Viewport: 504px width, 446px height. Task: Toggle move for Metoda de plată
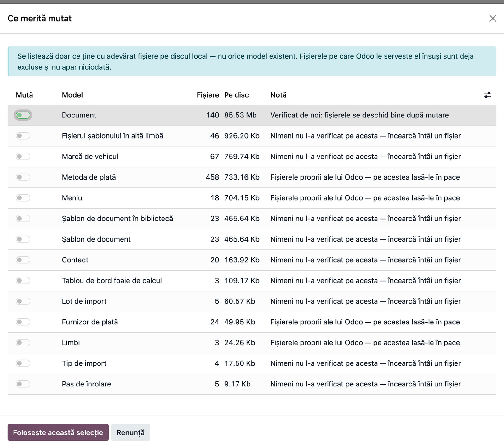(x=23, y=177)
